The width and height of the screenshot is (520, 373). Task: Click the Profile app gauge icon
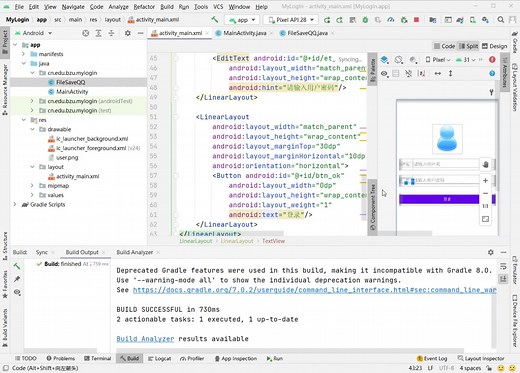click(391, 20)
